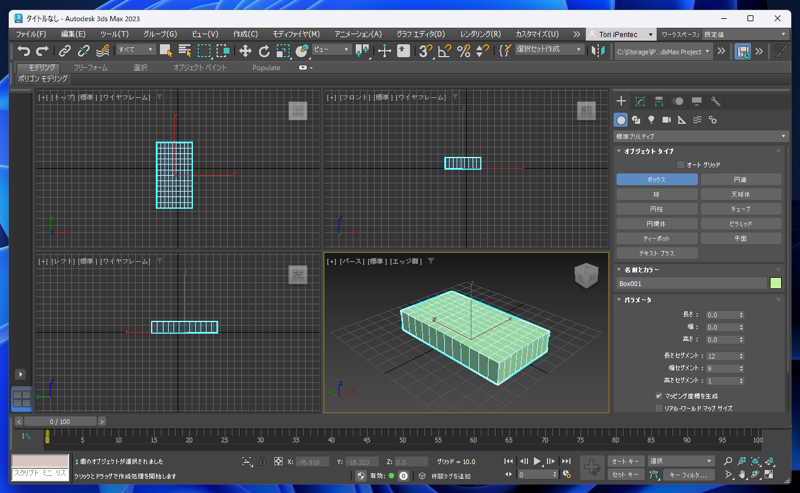The image size is (800, 493).
Task: Toggle the Percent Snap icon
Action: [x=463, y=51]
